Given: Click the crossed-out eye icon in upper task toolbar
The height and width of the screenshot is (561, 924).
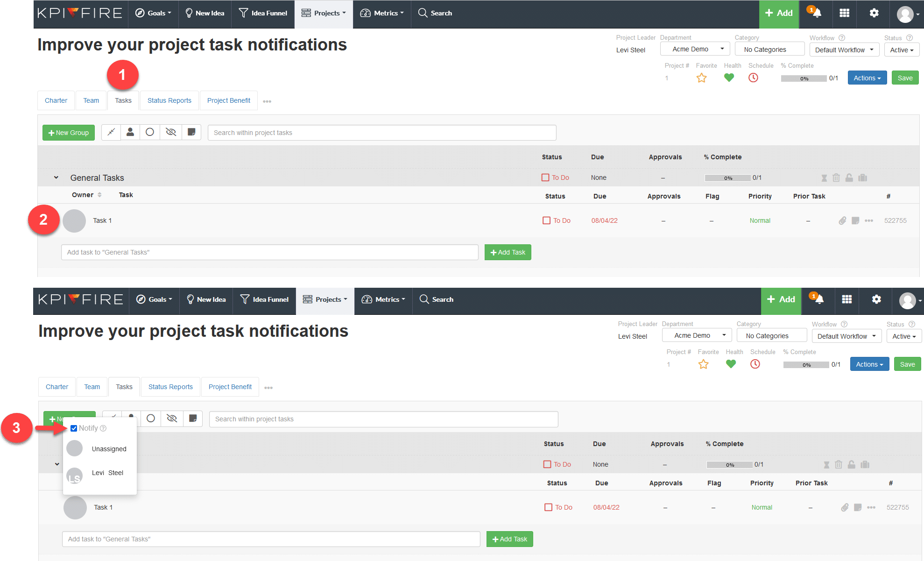Looking at the screenshot, I should tap(171, 132).
